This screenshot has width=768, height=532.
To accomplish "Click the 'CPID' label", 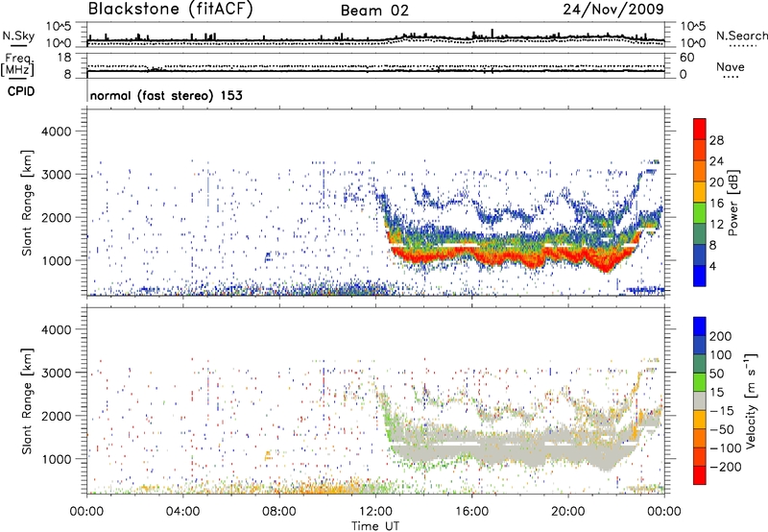I will 21,91.
